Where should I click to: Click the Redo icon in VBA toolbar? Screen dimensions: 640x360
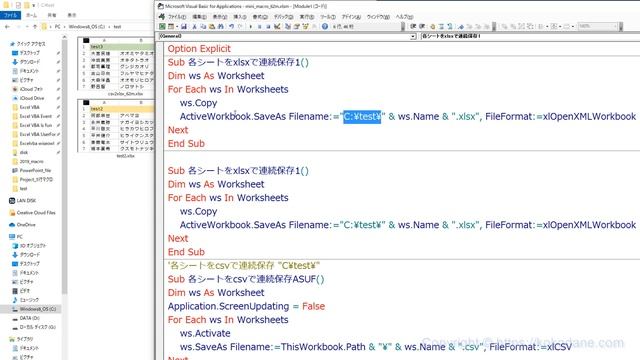(240, 27)
